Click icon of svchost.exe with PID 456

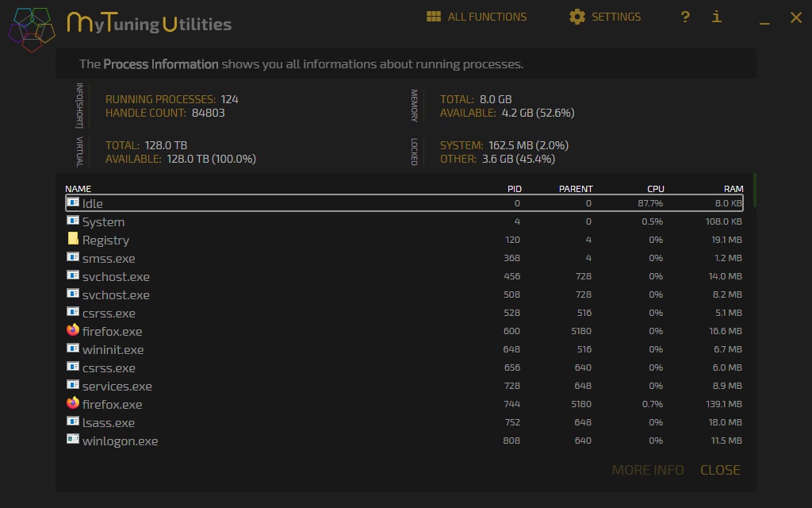pos(73,275)
